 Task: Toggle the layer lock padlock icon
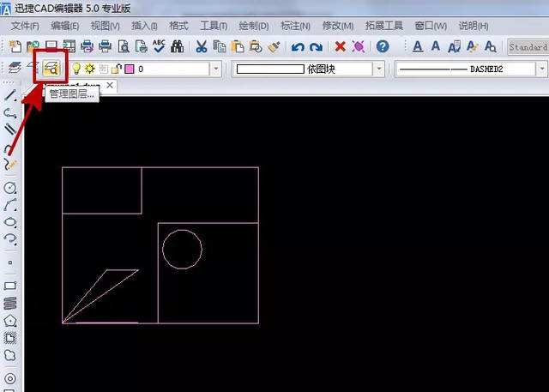(117, 69)
